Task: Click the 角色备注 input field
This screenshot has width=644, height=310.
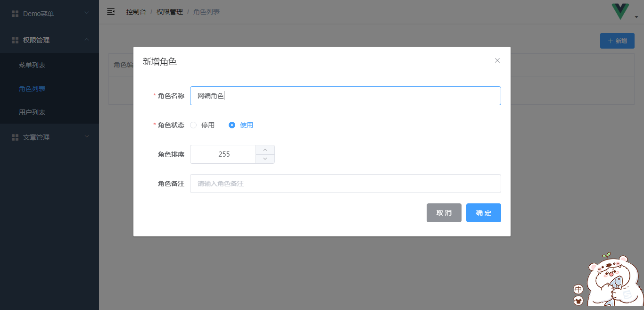Action: 345,184
